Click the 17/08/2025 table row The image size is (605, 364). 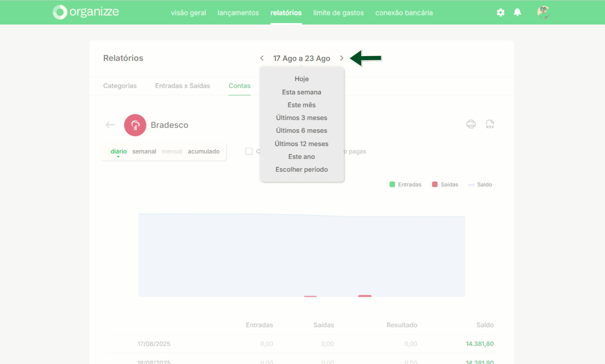click(302, 344)
